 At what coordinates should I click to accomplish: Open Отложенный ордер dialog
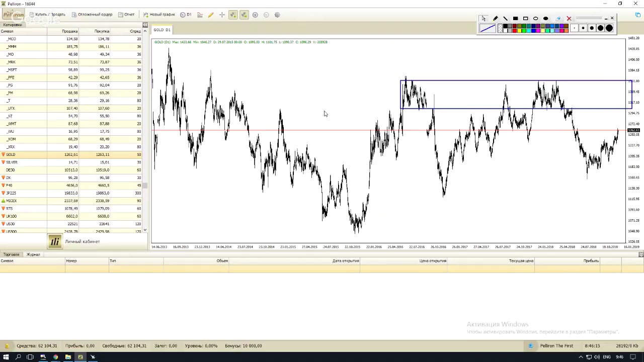92,15
